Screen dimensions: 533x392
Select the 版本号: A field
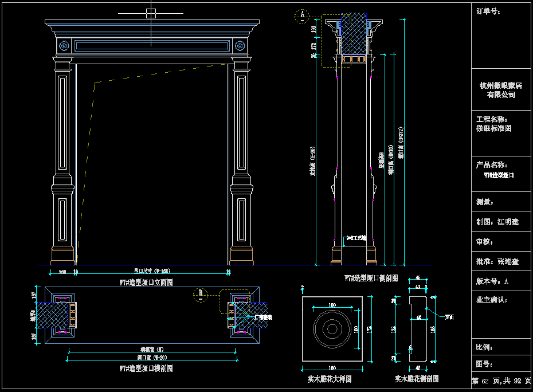point(492,281)
